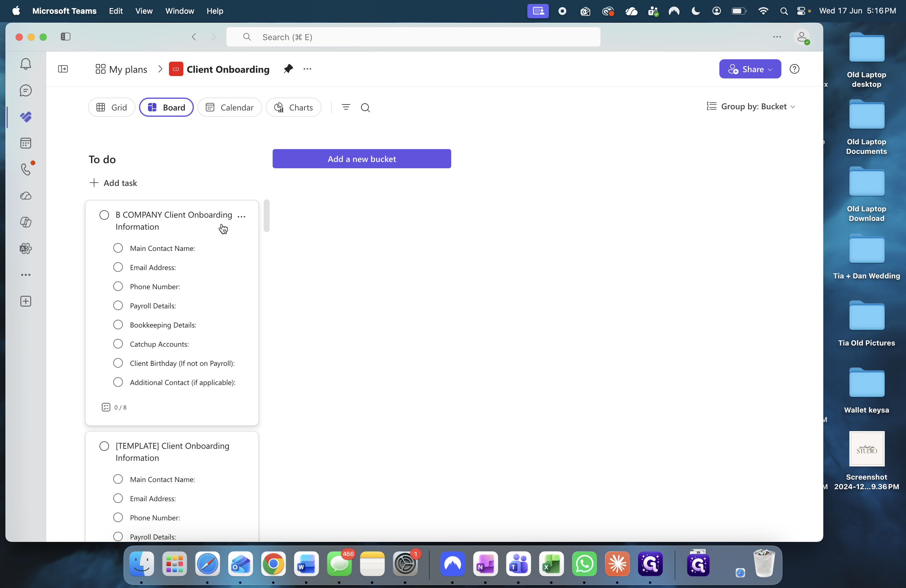Click the red CO plan icon
Viewport: 906px width, 588px height.
coord(176,69)
